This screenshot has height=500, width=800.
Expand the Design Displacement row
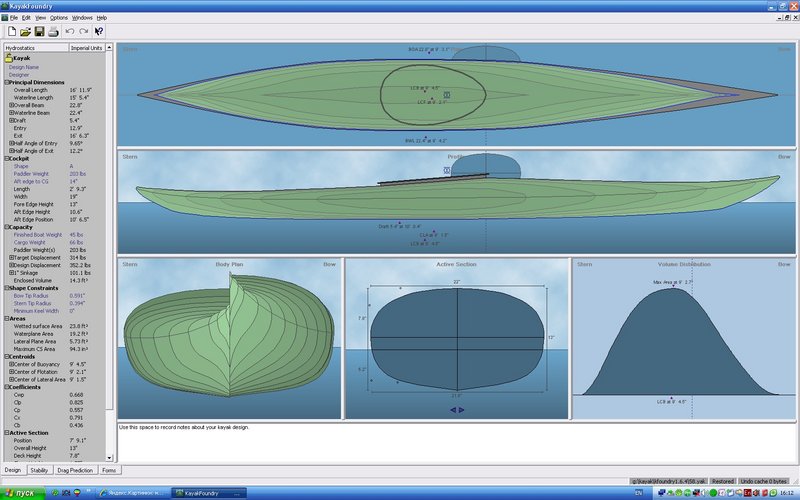pyautogui.click(x=11, y=265)
